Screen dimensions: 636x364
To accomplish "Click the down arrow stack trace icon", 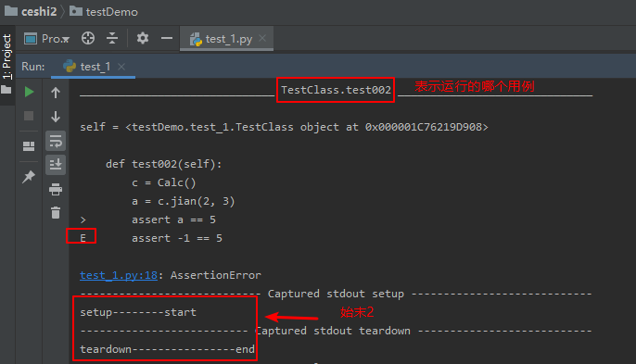I will pos(56,117).
